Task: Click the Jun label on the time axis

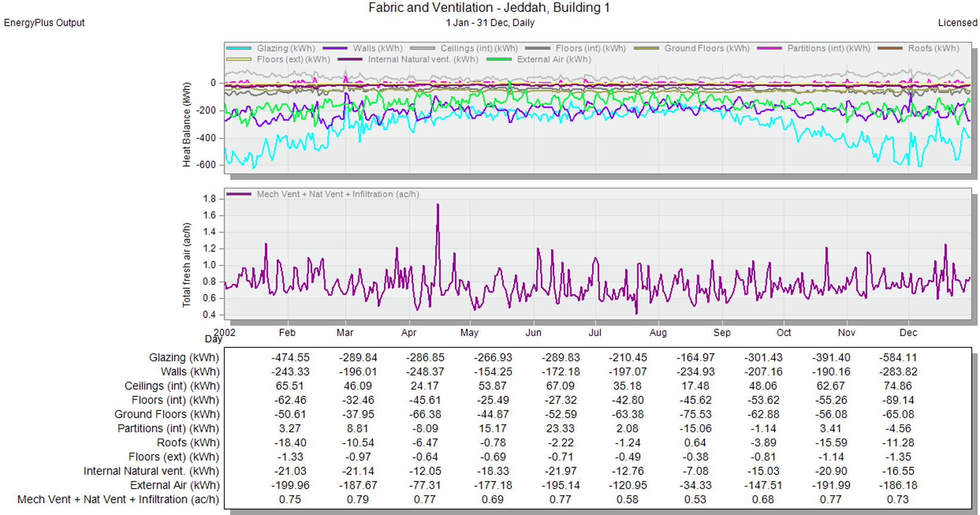Action: (x=533, y=332)
